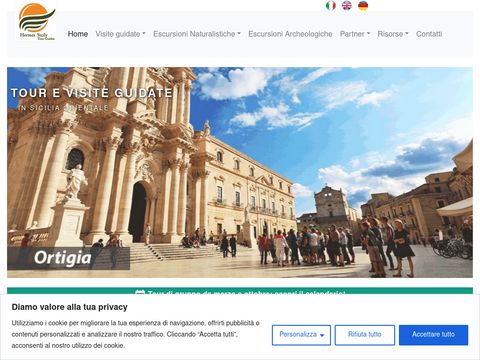The height and width of the screenshot is (360, 480).
Task: Click the green group tours calendar banner
Action: click(240, 291)
